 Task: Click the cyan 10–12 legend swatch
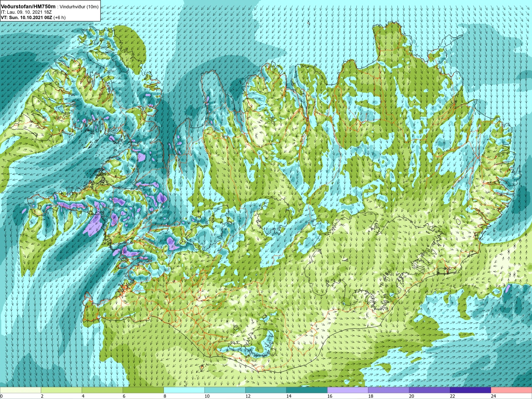[225, 390]
